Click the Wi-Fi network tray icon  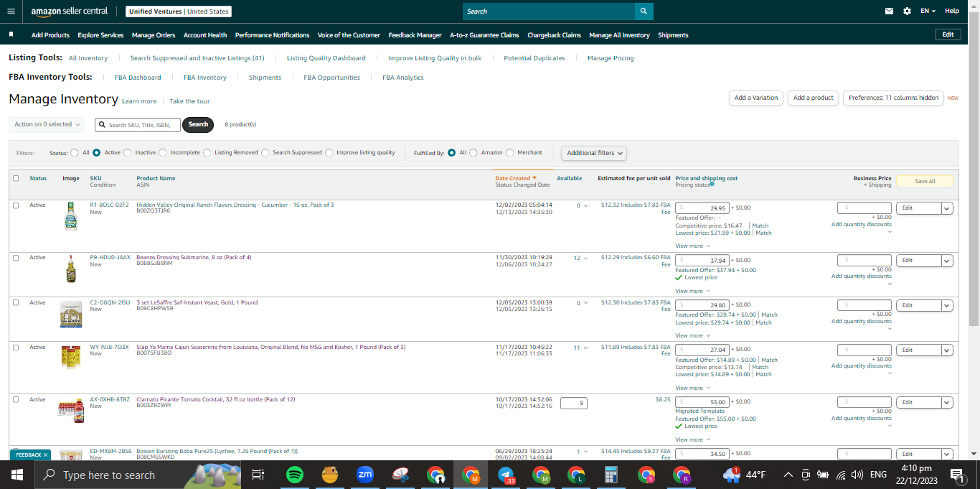pyautogui.click(x=840, y=475)
